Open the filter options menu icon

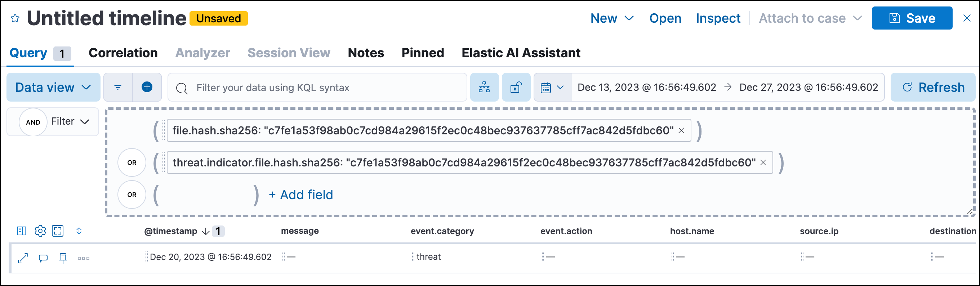[118, 87]
